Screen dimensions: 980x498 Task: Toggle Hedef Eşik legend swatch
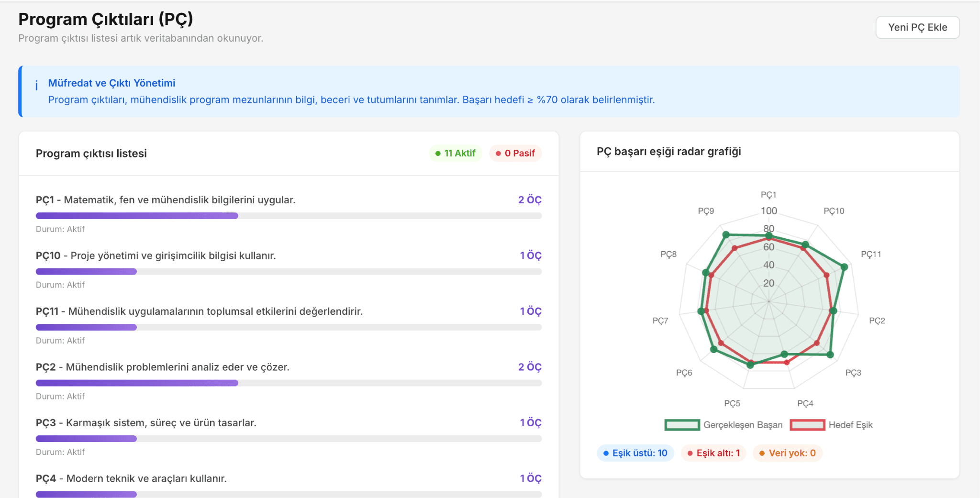[x=808, y=425]
